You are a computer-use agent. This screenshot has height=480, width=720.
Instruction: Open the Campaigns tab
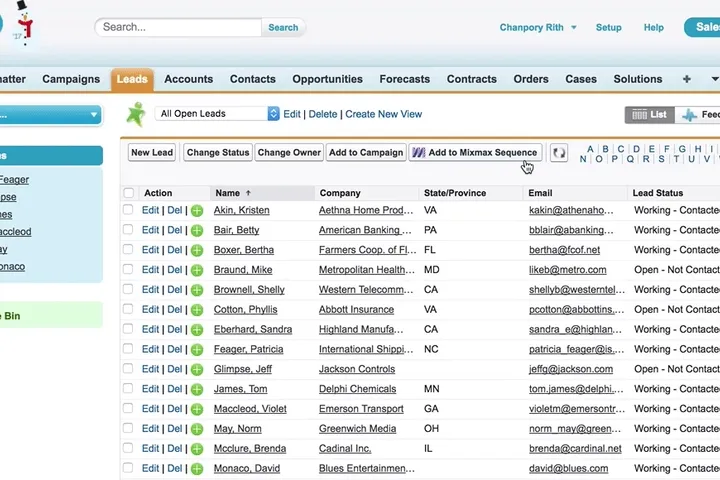tap(71, 79)
